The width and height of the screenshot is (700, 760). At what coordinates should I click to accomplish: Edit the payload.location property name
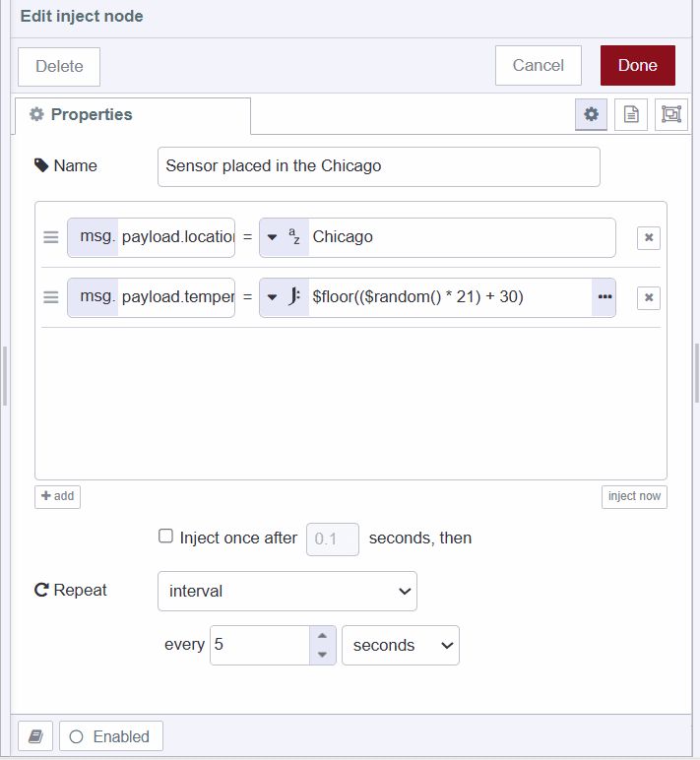(177, 237)
